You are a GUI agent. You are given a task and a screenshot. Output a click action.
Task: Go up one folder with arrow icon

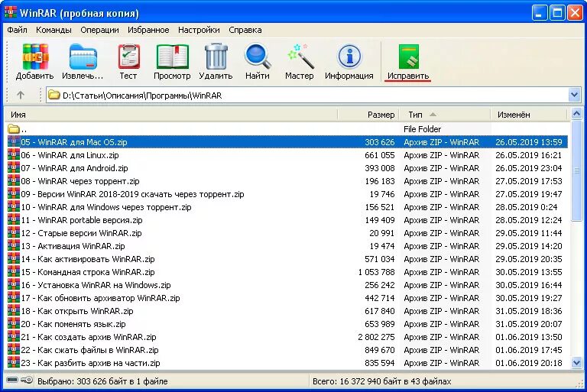(21, 95)
